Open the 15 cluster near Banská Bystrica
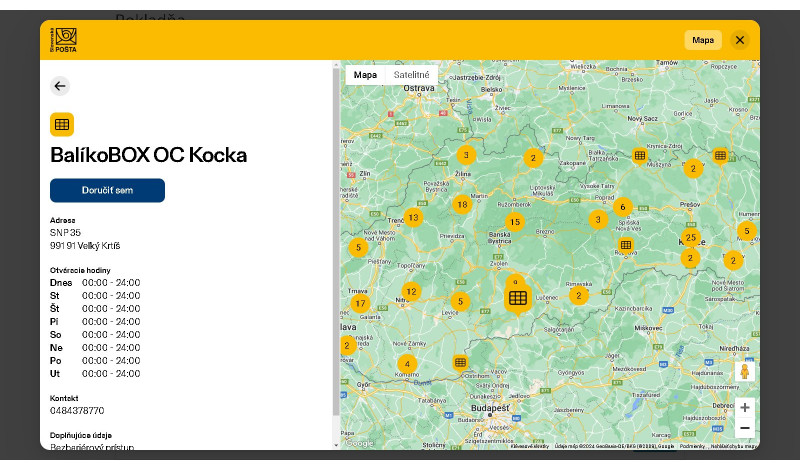800x470 pixels. (x=515, y=222)
